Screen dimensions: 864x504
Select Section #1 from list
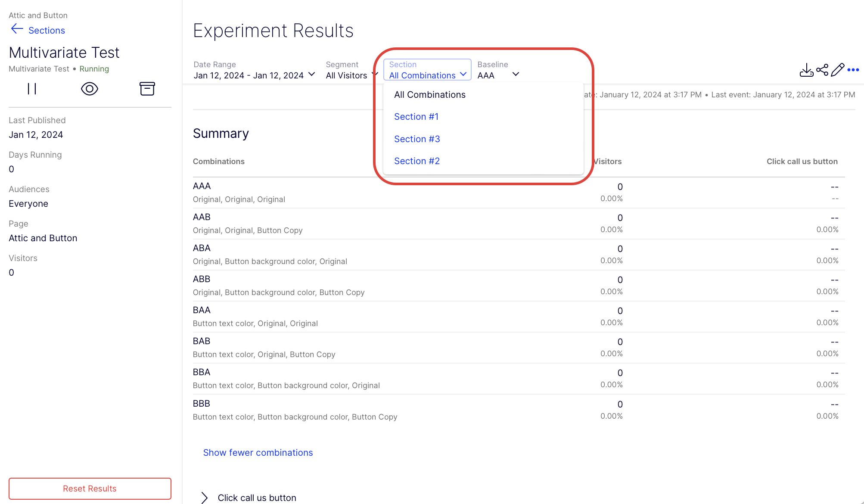(x=416, y=117)
